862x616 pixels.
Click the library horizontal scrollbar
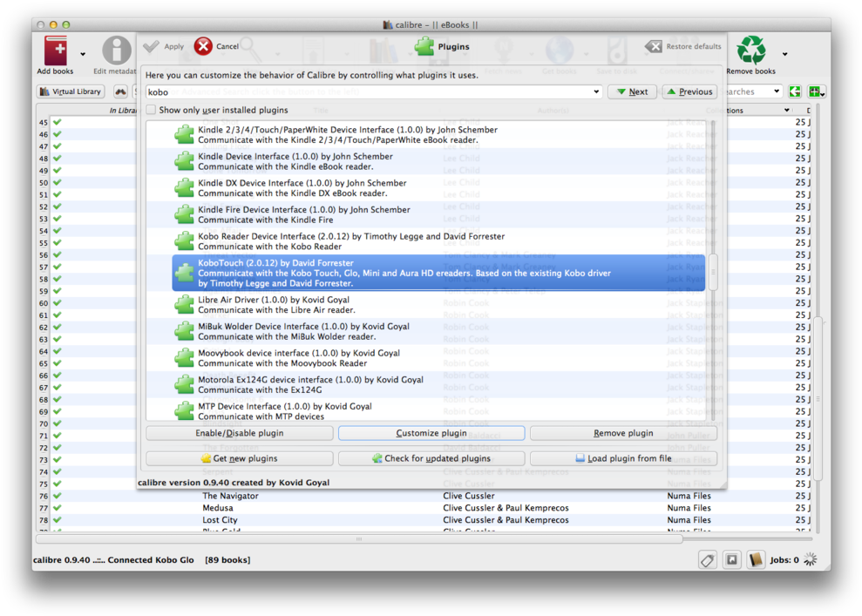click(x=359, y=539)
